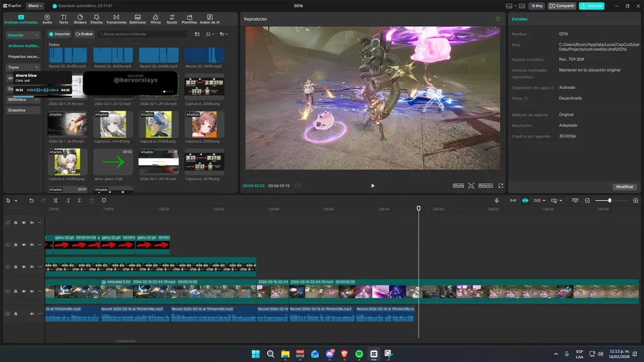The image size is (644, 362).
Task: Trim clip right of the playhead
Action: pos(79,200)
